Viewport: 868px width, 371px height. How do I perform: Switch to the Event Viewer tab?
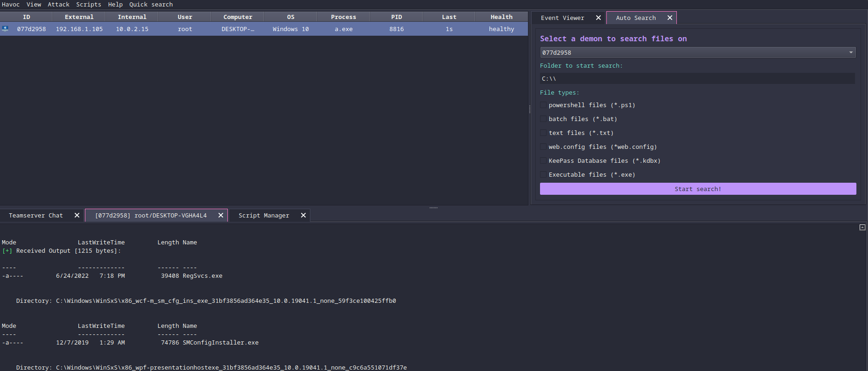pyautogui.click(x=562, y=18)
